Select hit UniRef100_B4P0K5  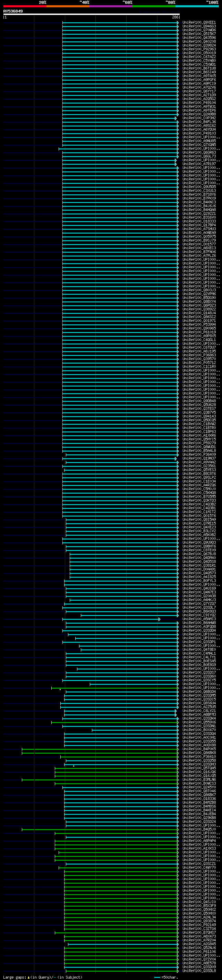[199, 749]
